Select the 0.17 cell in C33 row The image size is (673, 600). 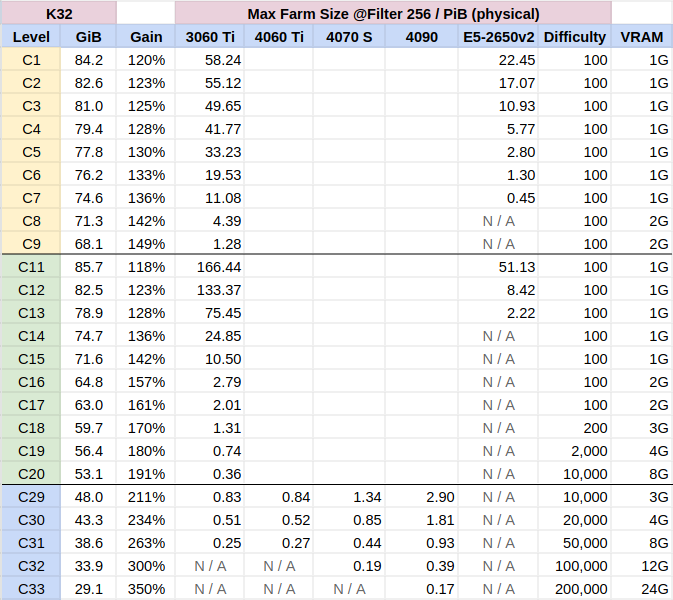pyautogui.click(x=421, y=589)
